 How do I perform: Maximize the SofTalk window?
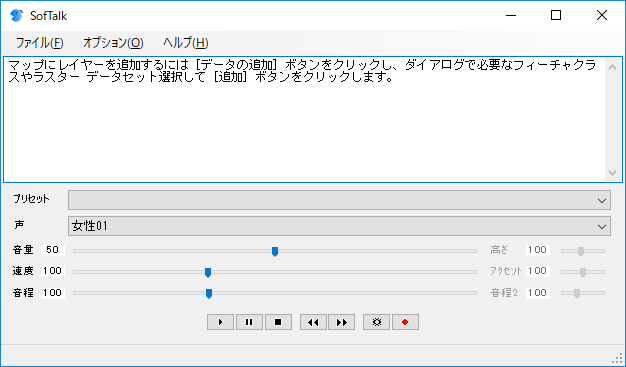556,16
